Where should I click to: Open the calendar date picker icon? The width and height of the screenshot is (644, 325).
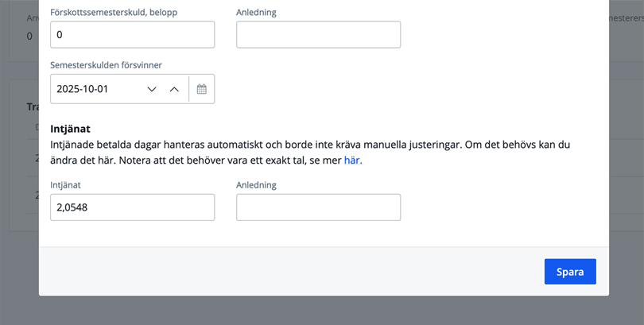coord(202,89)
